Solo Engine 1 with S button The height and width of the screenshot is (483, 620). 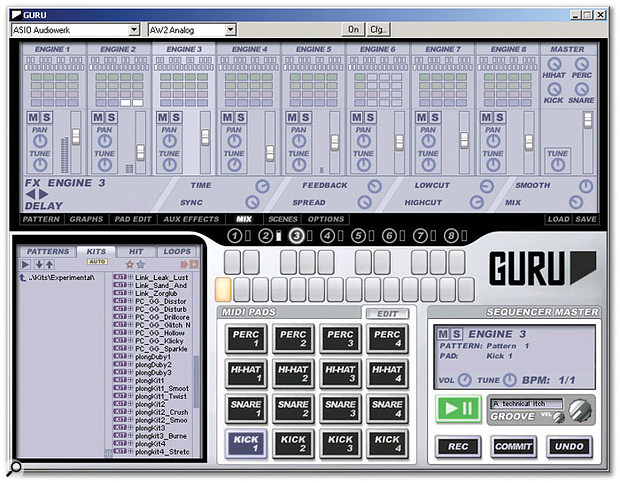tap(47, 118)
